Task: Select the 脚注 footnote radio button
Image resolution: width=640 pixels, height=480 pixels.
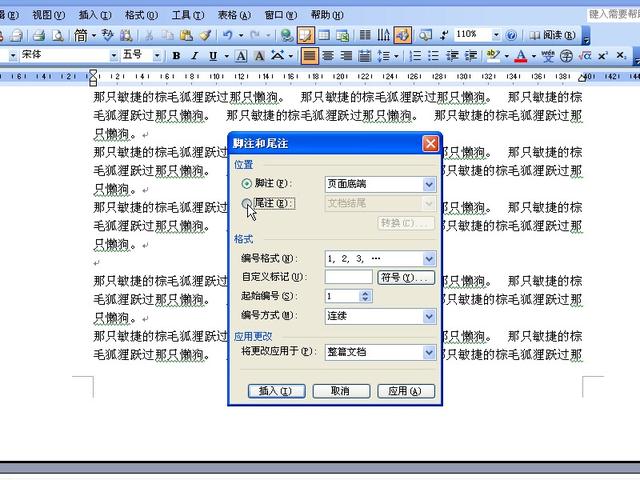Action: [x=247, y=184]
